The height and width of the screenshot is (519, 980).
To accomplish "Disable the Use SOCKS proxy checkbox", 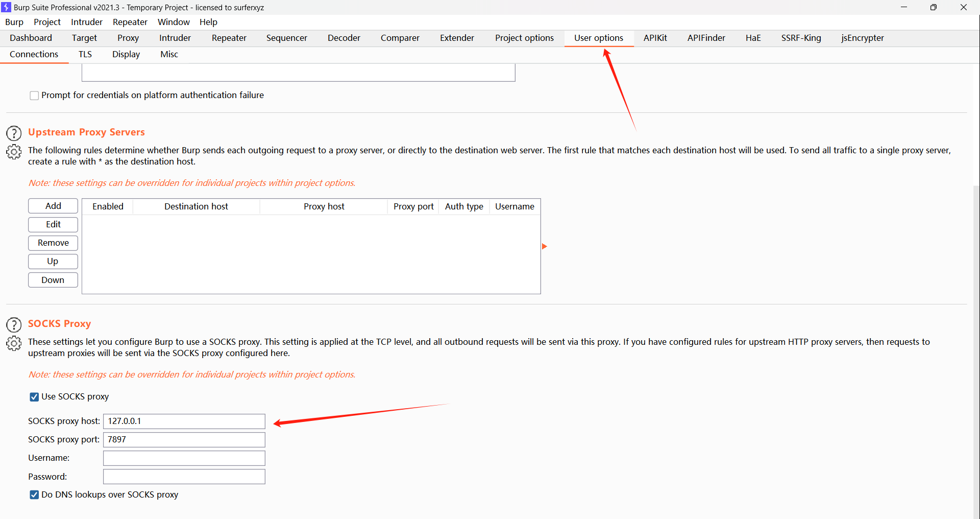I will (x=34, y=397).
